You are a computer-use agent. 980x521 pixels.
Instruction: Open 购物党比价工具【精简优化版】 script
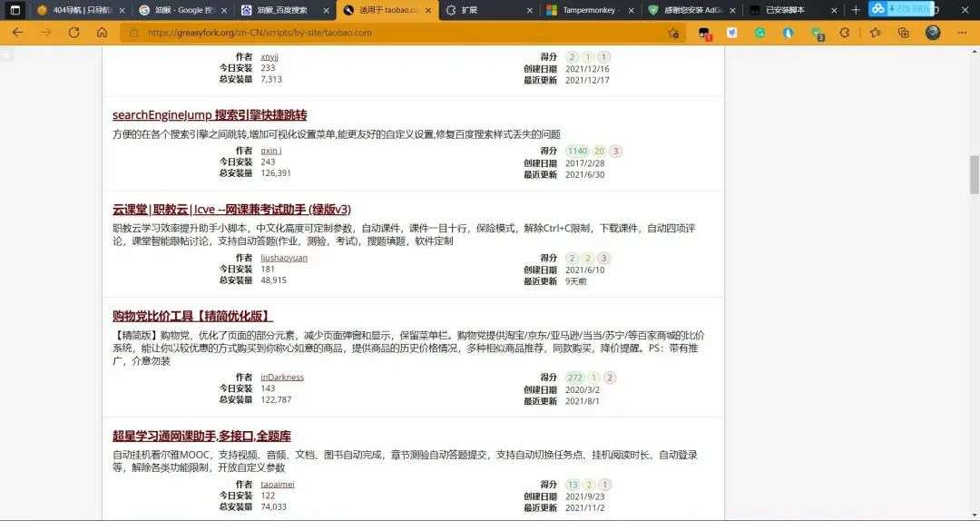click(192, 316)
